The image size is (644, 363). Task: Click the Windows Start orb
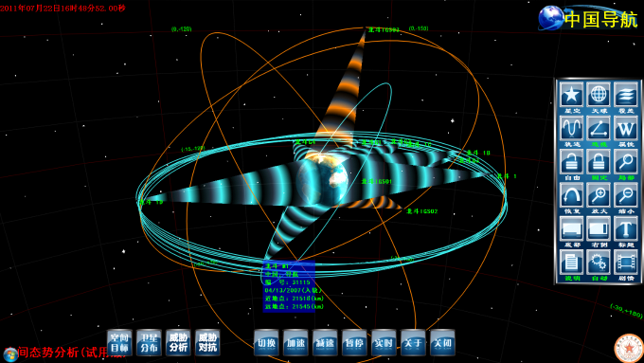click(9, 354)
